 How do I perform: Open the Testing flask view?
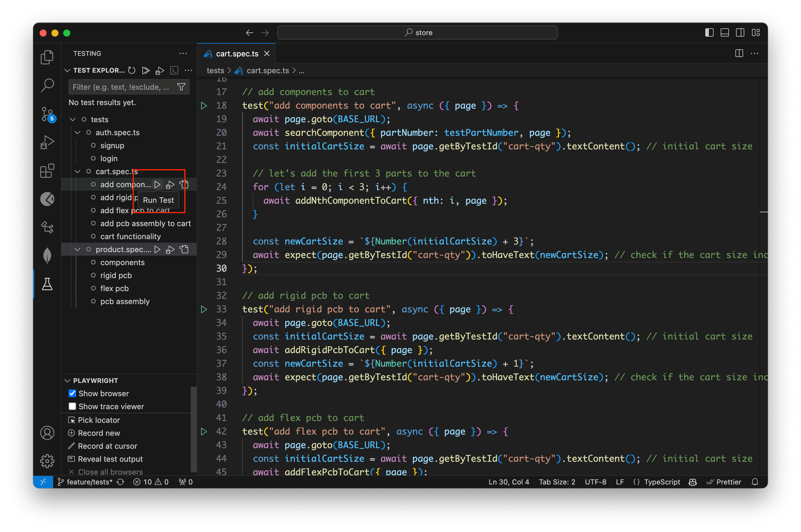click(47, 284)
